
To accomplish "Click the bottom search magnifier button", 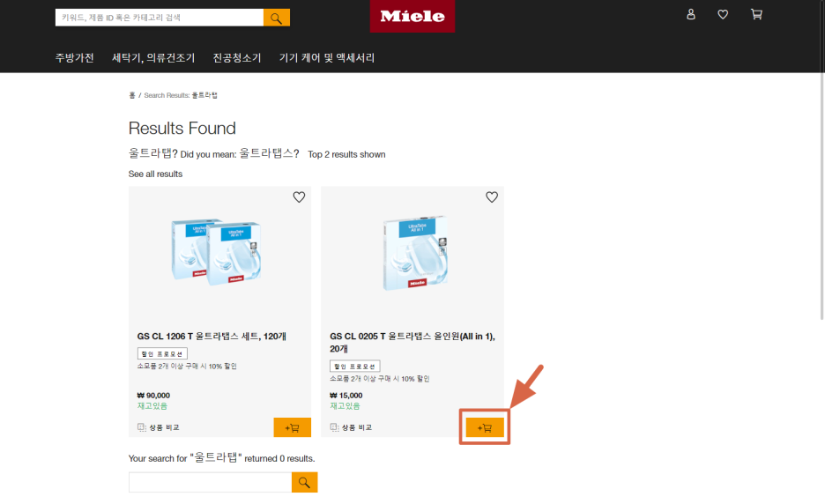I will 304,482.
